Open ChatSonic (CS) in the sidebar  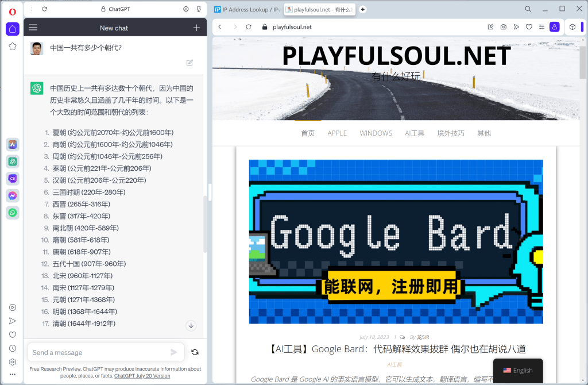click(x=13, y=179)
